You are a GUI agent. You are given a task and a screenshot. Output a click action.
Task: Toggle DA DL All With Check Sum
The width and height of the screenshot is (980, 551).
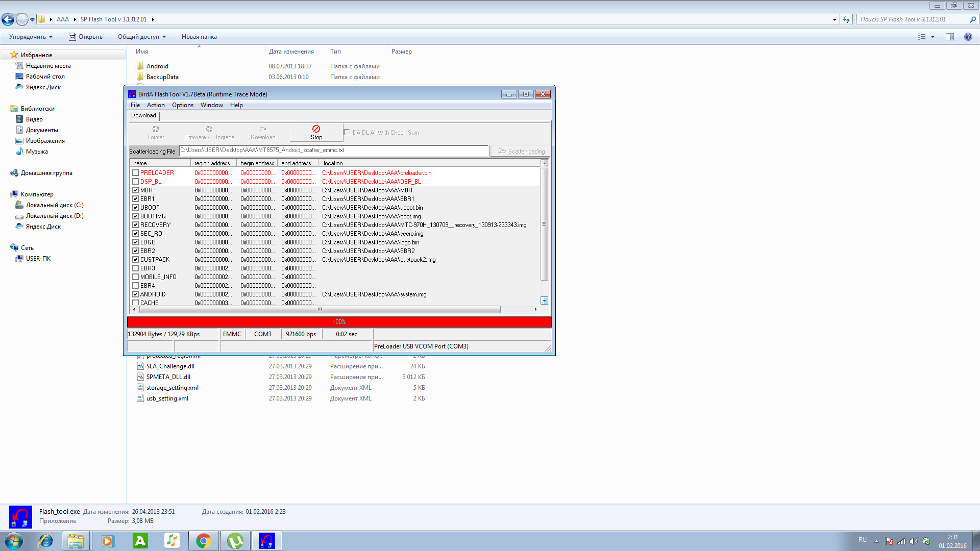347,132
